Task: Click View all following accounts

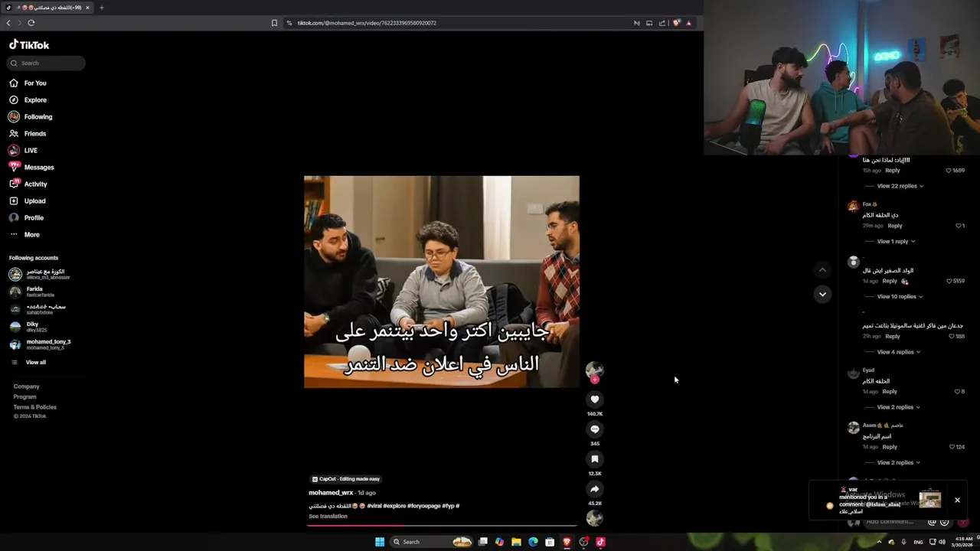Action: point(28,362)
